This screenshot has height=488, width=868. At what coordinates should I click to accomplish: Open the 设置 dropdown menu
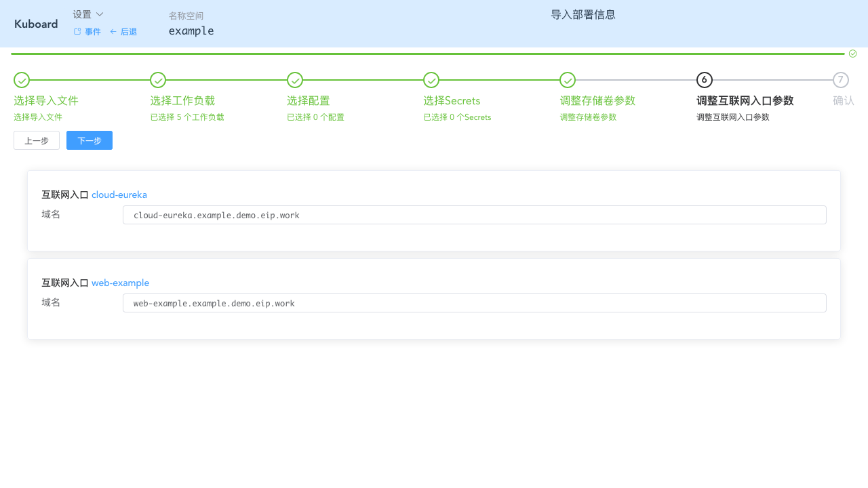[x=87, y=14]
